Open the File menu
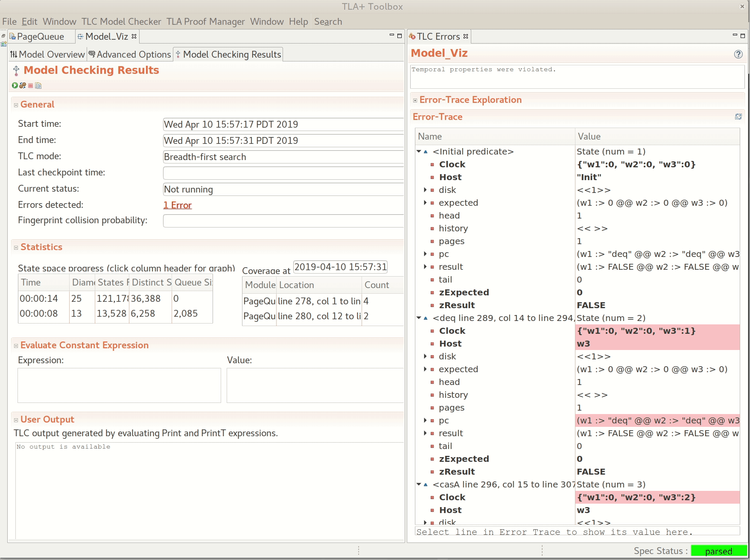 tap(9, 22)
